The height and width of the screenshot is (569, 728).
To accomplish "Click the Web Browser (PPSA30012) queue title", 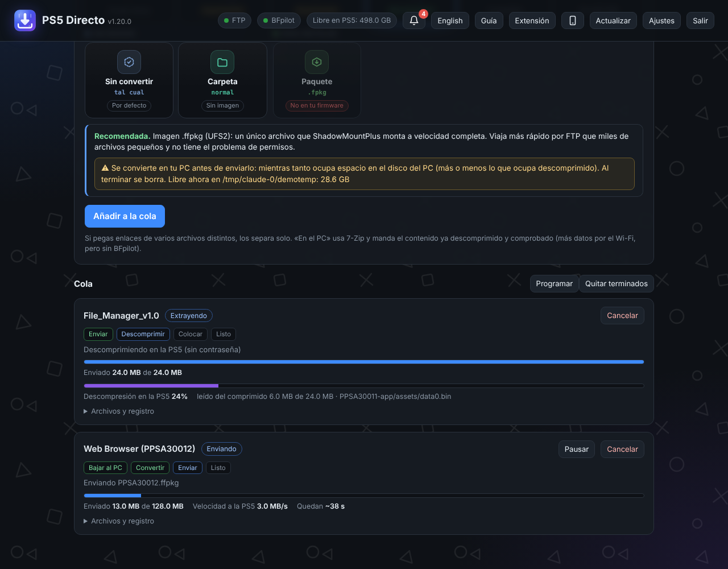I will pos(139,449).
